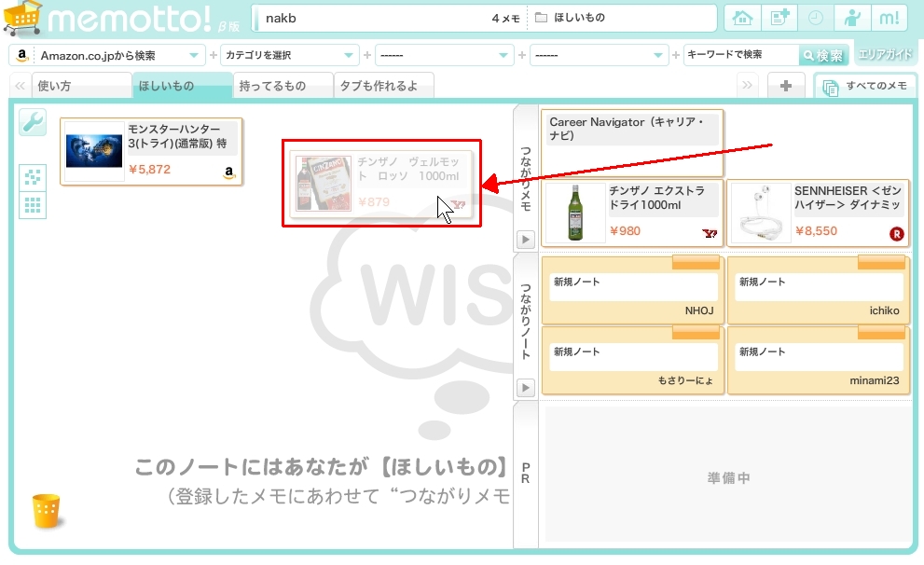924x565 pixels.
Task: Go to home via house icon
Action: click(x=742, y=18)
